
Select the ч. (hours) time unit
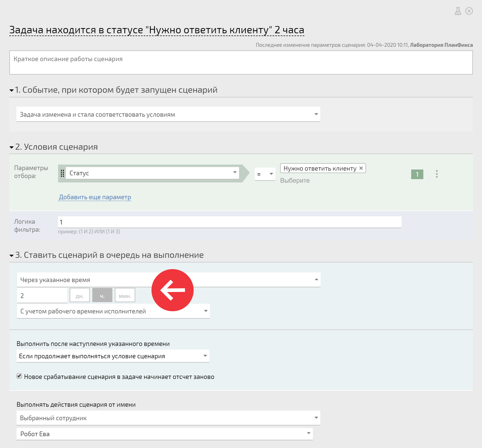click(102, 295)
